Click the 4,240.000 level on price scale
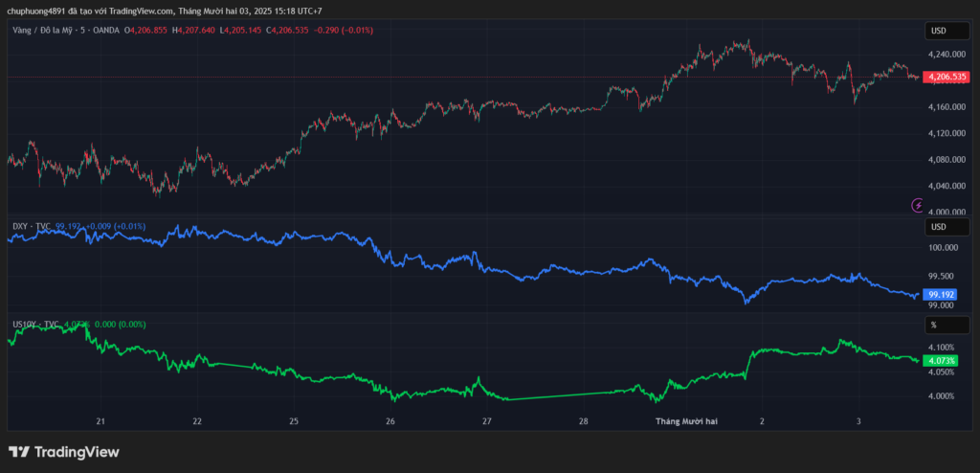The height and width of the screenshot is (473, 980). [947, 55]
